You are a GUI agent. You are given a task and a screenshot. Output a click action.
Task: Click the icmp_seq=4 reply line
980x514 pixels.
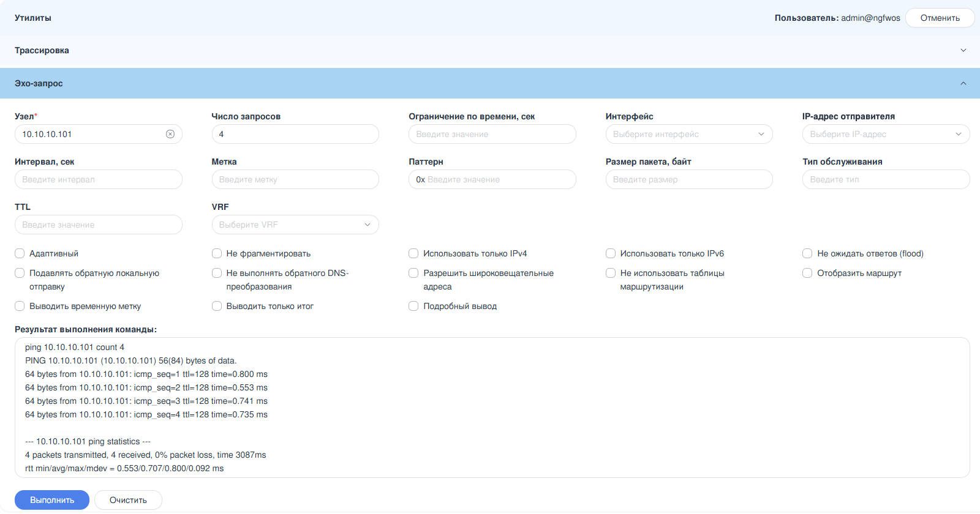[x=146, y=414]
